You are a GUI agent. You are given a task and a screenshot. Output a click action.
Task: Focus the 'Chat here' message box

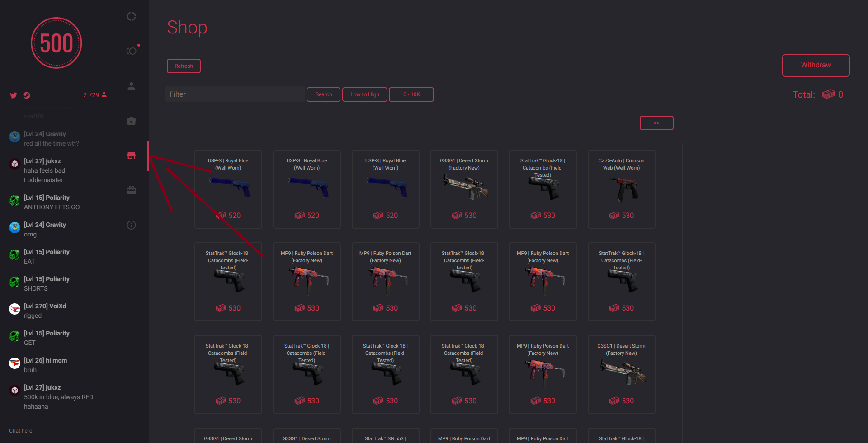[x=57, y=431]
